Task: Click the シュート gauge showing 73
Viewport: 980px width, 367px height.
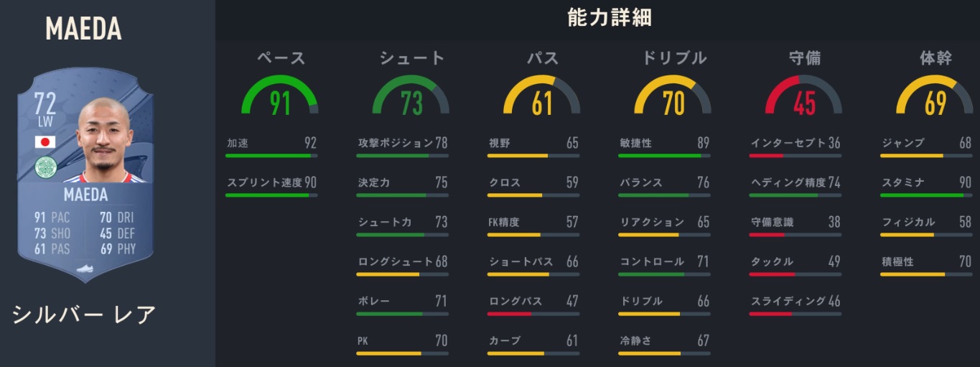Action: click(411, 97)
